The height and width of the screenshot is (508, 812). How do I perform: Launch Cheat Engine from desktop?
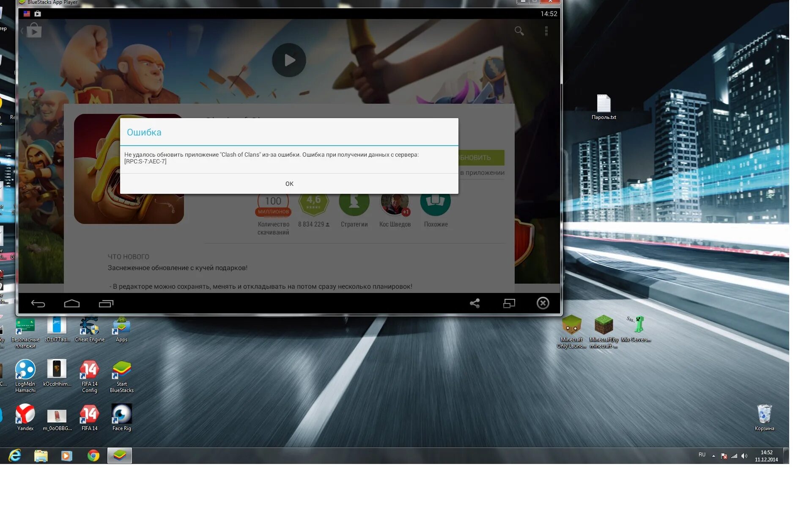tap(89, 330)
